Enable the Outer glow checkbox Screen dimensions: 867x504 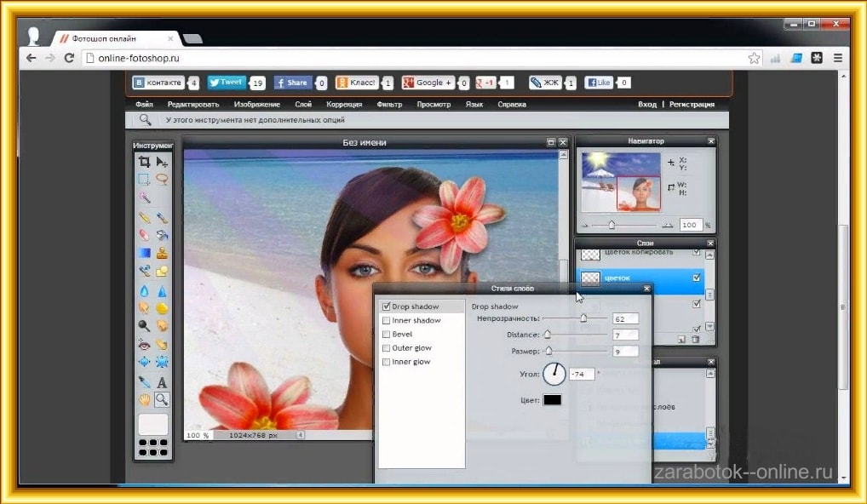pos(387,348)
